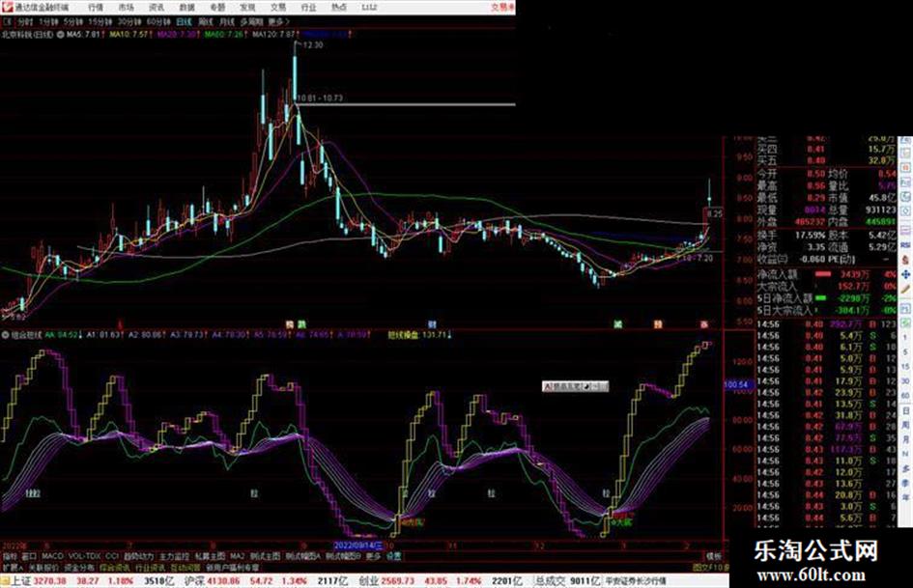The image size is (913, 588).
Task: Click the 设置 button in indicator bar
Action: coord(394,556)
